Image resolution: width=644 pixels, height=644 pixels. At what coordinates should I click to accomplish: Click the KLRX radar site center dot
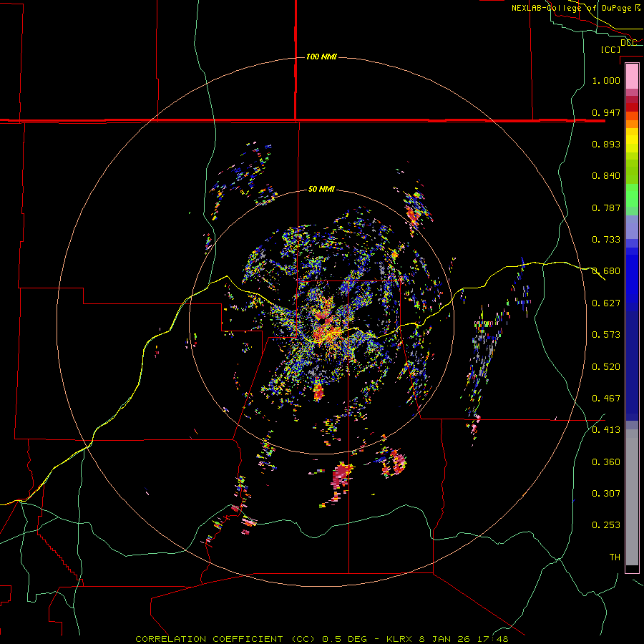322,321
